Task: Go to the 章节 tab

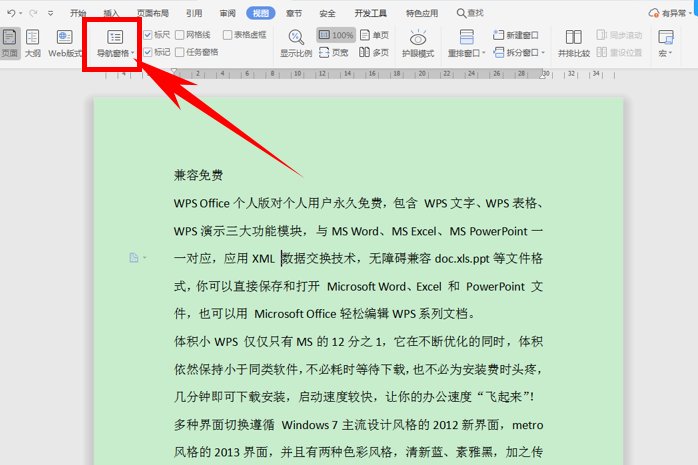Action: tap(294, 13)
